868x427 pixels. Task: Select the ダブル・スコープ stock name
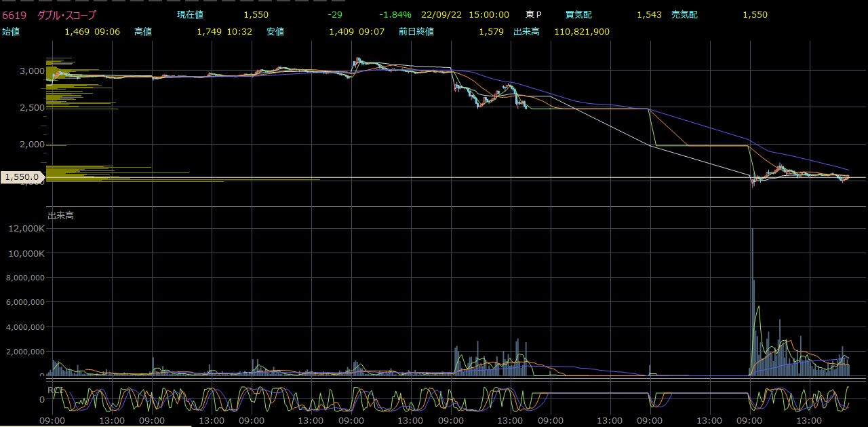67,15
